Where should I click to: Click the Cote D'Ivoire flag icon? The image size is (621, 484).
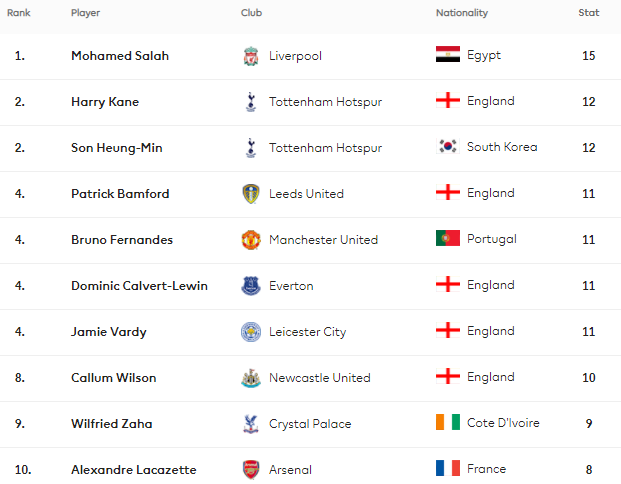click(447, 423)
